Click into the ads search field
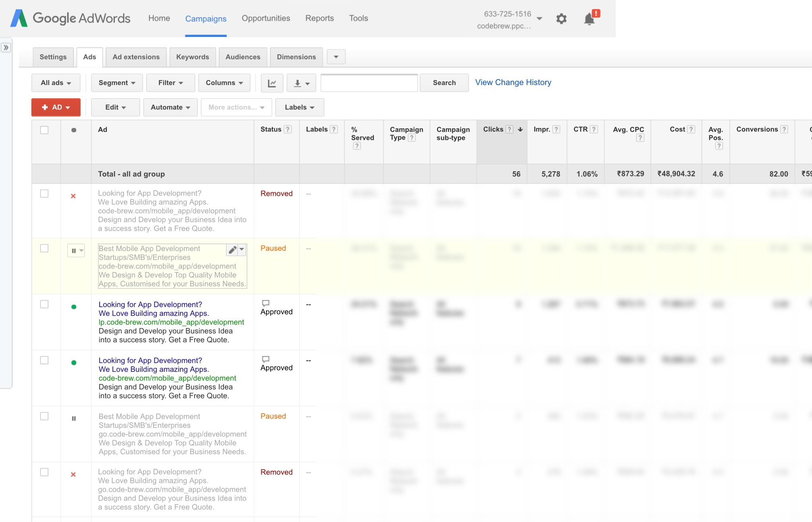This screenshot has width=812, height=522. point(369,83)
